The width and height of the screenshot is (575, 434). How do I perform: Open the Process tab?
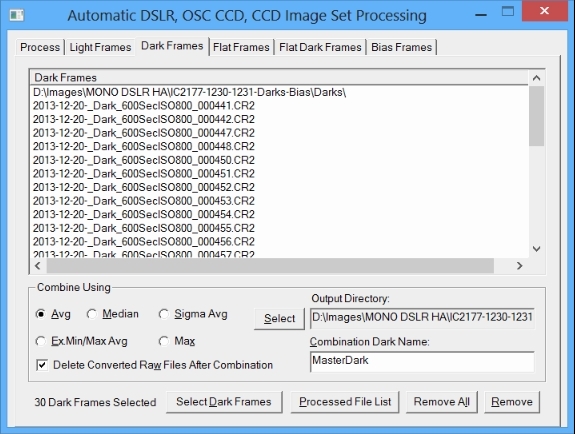[x=40, y=47]
